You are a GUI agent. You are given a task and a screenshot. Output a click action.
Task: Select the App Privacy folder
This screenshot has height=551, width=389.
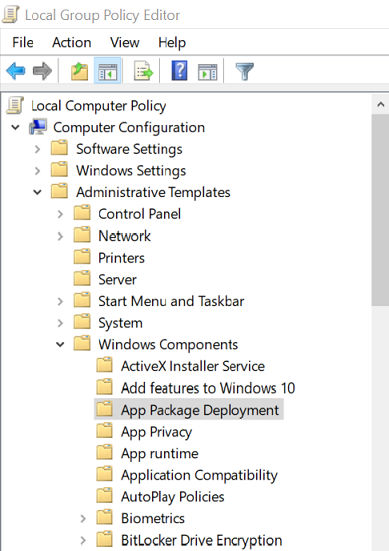(x=156, y=432)
